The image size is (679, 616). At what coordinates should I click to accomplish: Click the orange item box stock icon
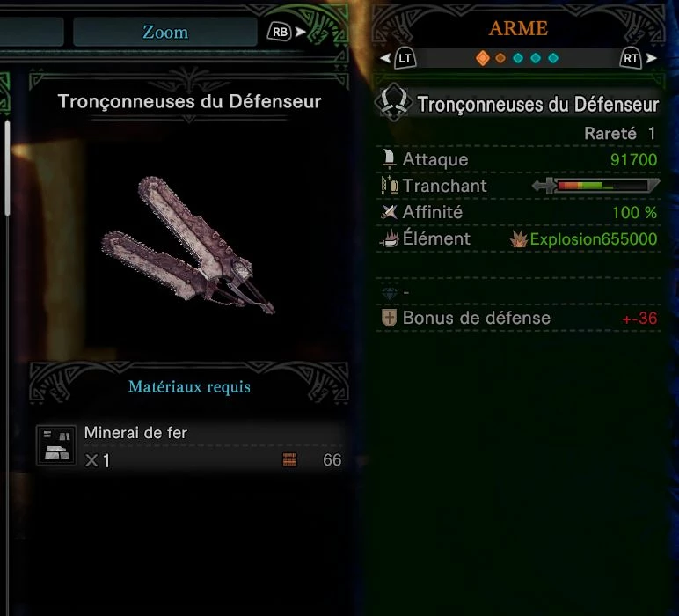(x=289, y=459)
